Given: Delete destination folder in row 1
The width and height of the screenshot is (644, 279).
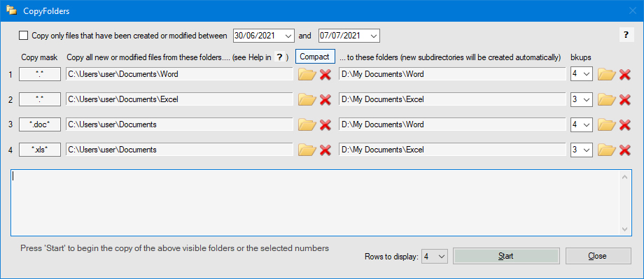Looking at the screenshot, I should tap(624, 74).
